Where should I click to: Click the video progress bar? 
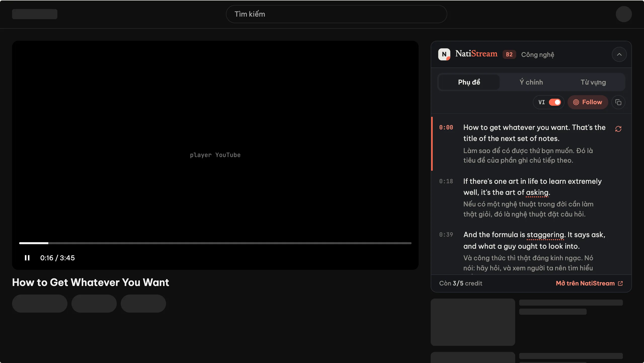tap(215, 243)
